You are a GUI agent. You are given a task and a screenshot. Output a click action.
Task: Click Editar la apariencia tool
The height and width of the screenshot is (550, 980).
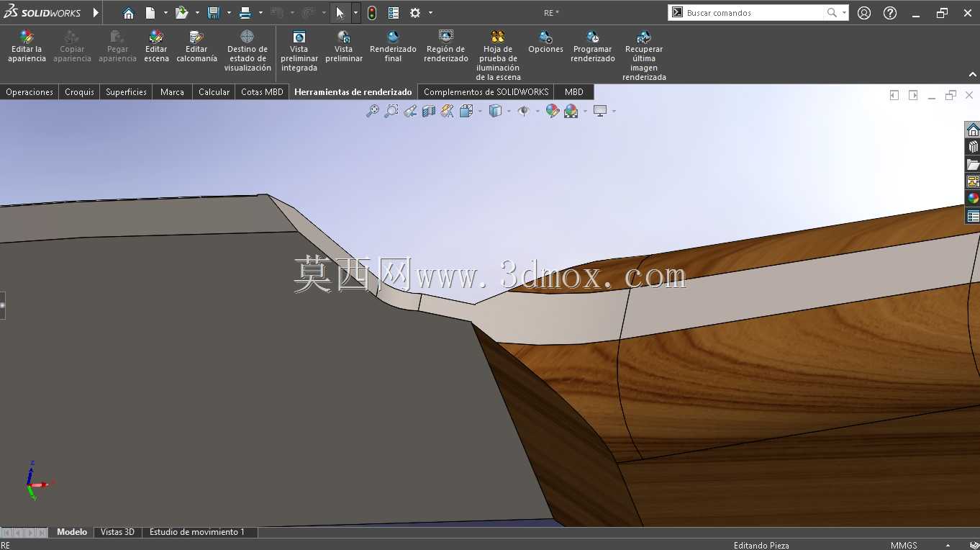[x=27, y=46]
